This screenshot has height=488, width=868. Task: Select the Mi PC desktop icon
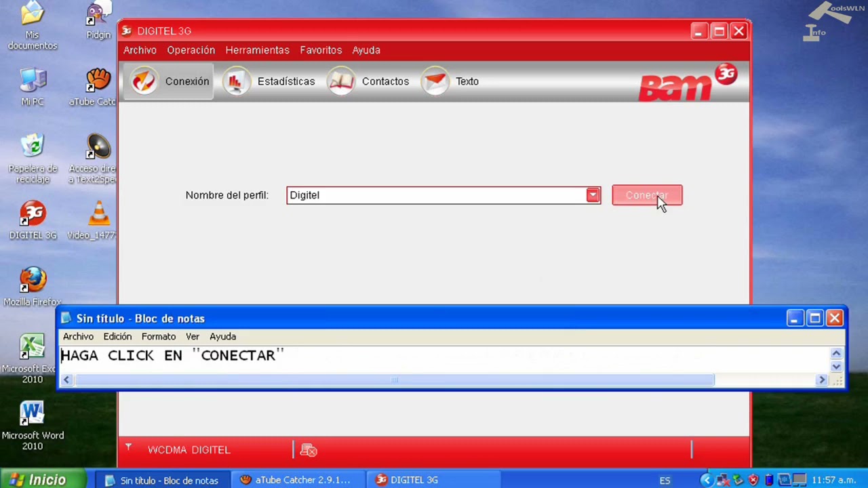tap(33, 87)
